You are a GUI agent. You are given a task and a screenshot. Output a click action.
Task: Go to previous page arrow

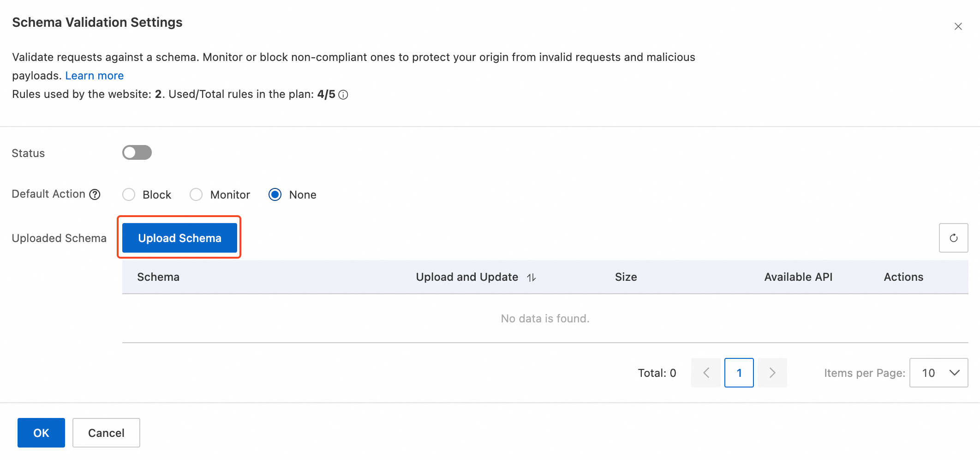[705, 373]
